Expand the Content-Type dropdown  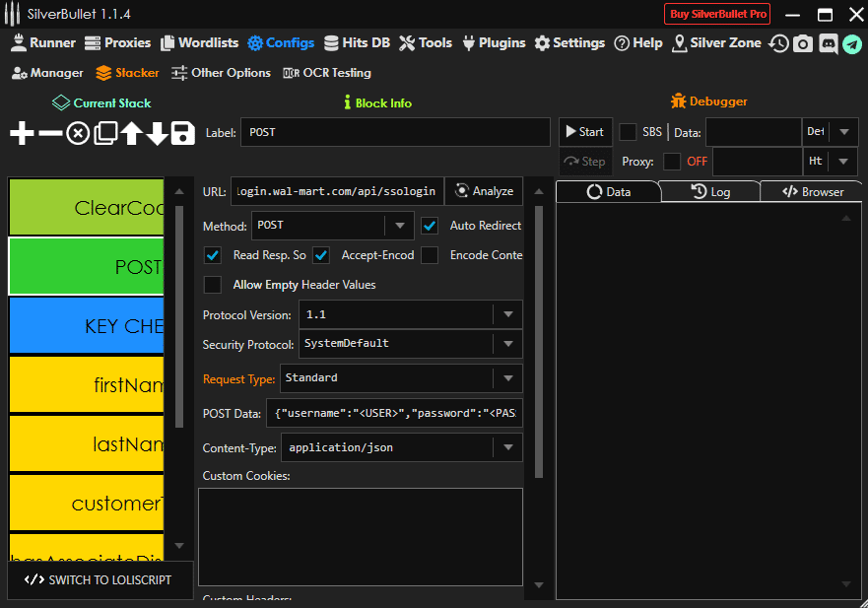[507, 447]
